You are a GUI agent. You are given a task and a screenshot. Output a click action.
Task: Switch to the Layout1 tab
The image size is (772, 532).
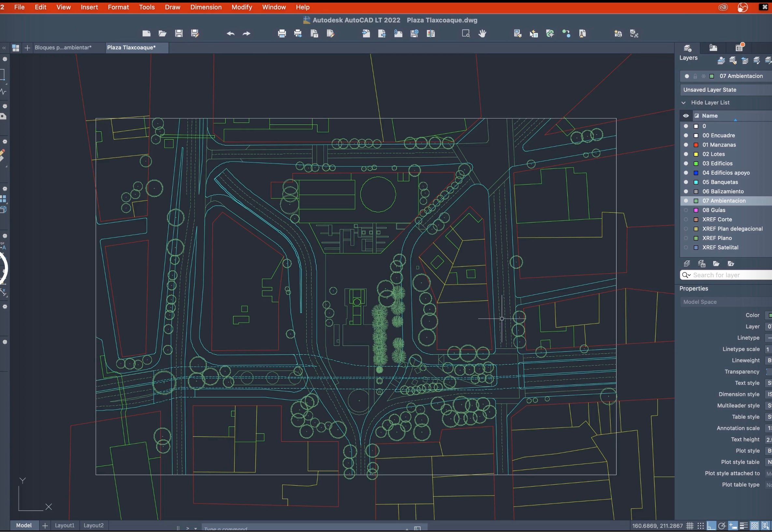(x=64, y=525)
